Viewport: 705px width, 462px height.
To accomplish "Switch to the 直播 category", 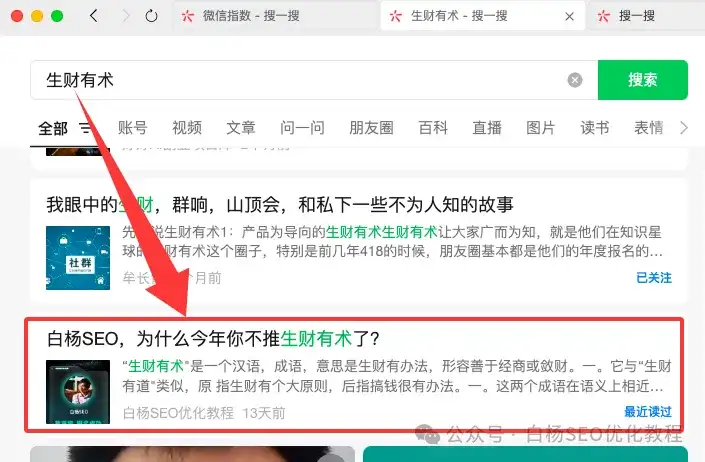I will tap(487, 128).
